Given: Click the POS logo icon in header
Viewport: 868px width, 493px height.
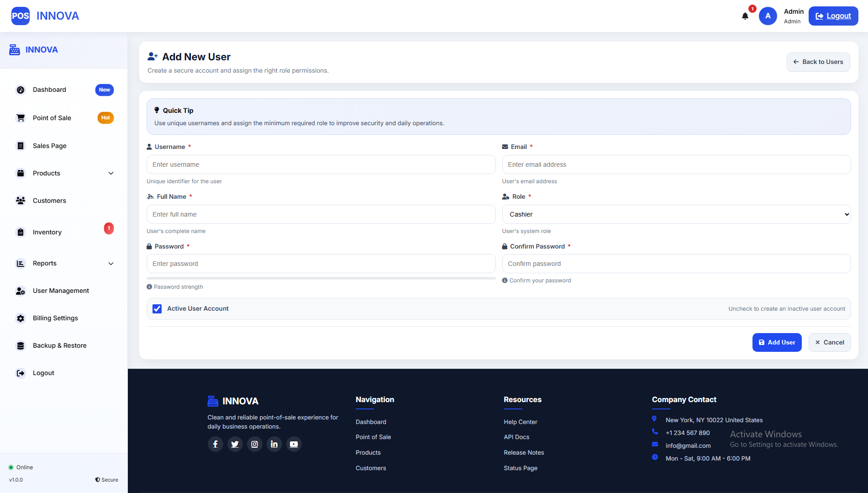Looking at the screenshot, I should click(x=21, y=16).
